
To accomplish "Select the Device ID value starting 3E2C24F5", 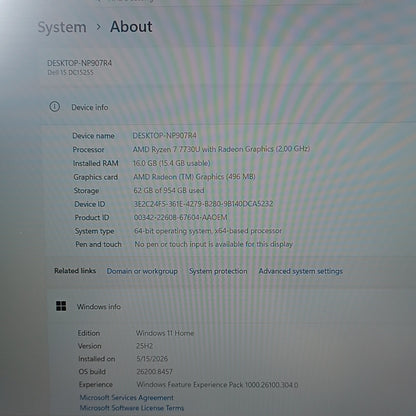I will [203, 204].
